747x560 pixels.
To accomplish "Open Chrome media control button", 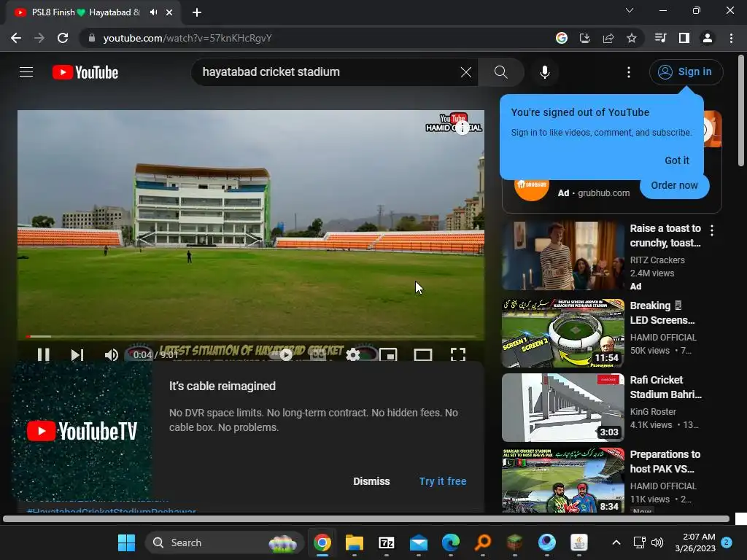I will tap(660, 38).
